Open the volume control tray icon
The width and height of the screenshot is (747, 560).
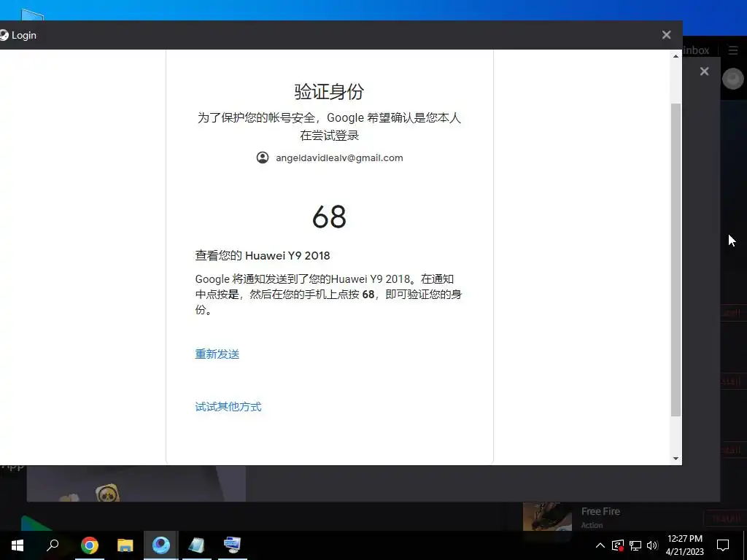pyautogui.click(x=652, y=545)
